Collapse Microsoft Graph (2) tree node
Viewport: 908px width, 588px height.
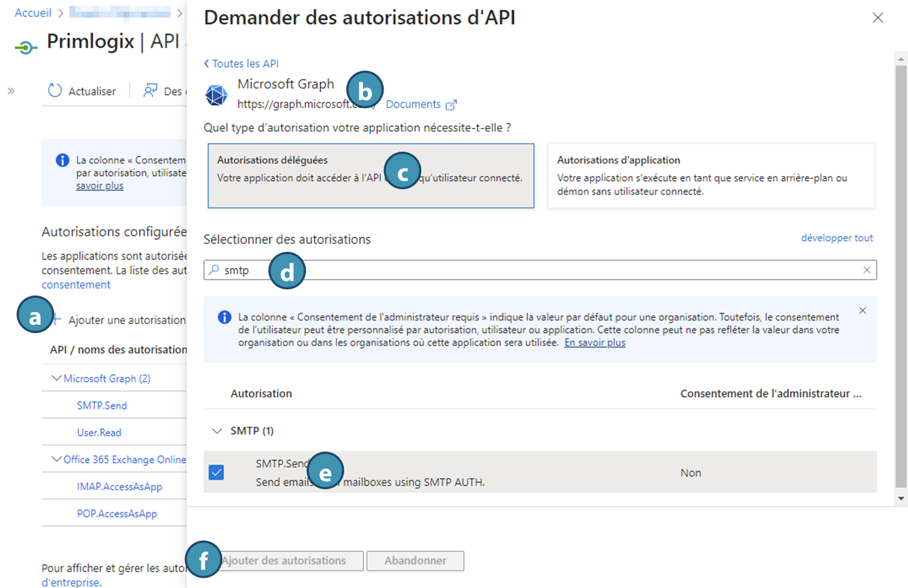(x=56, y=378)
